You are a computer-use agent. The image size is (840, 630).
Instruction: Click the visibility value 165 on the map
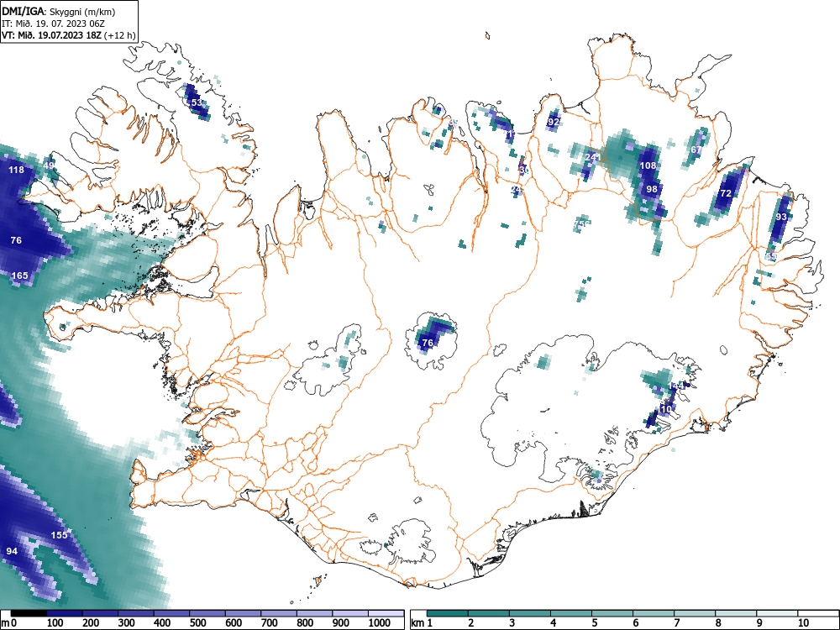20,276
